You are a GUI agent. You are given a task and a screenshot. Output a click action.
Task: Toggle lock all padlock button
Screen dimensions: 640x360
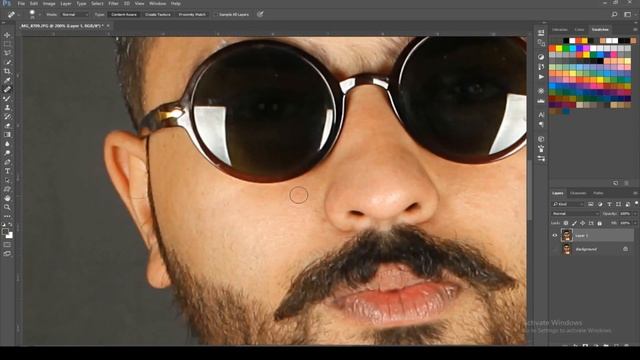click(x=600, y=223)
